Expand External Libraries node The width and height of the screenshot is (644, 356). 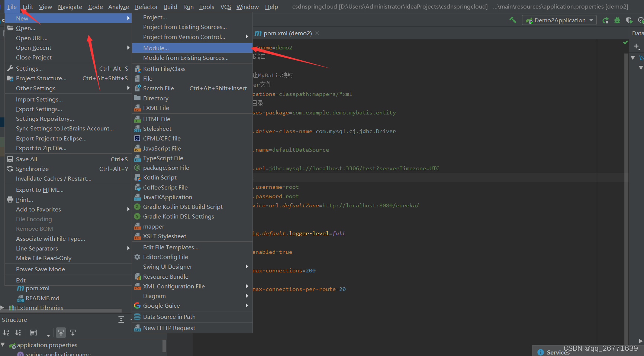point(2,308)
